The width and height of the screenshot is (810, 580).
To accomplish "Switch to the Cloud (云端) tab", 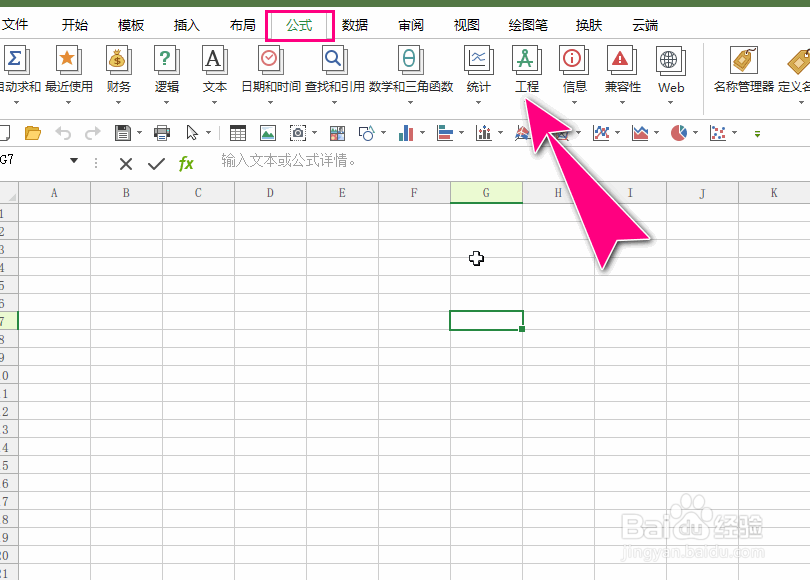I will pos(645,25).
